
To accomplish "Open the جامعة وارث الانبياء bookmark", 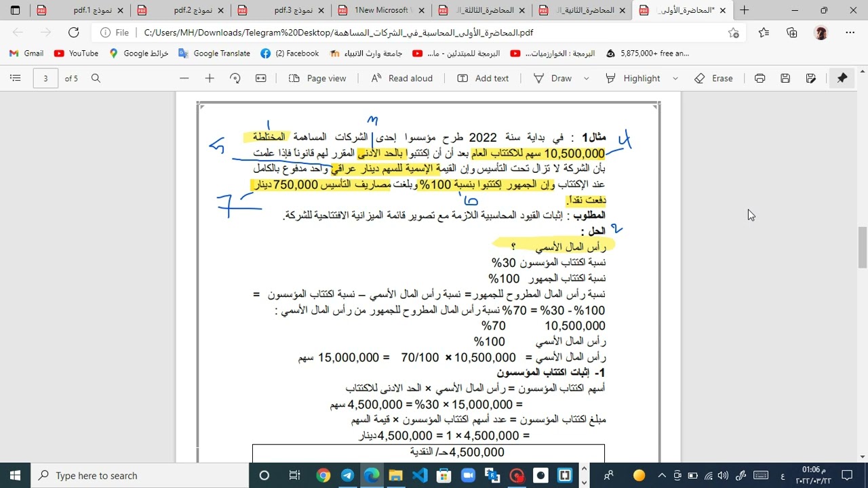I will pyautogui.click(x=366, y=54).
